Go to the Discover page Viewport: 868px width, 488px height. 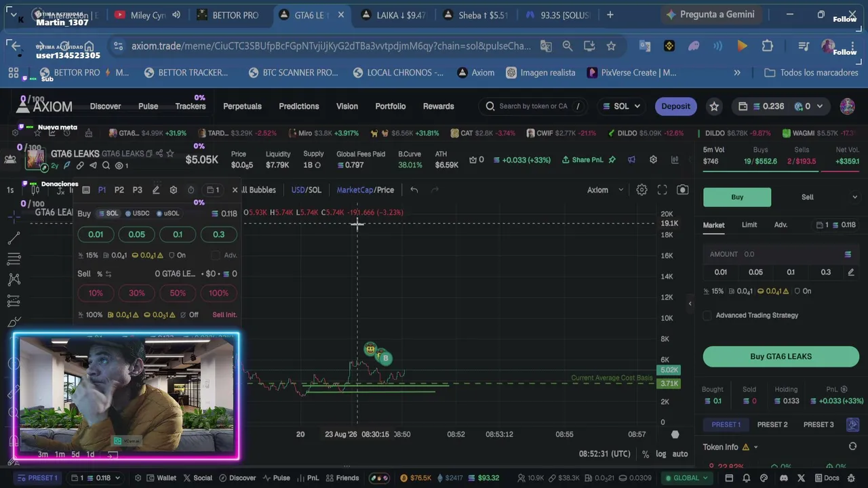point(105,106)
